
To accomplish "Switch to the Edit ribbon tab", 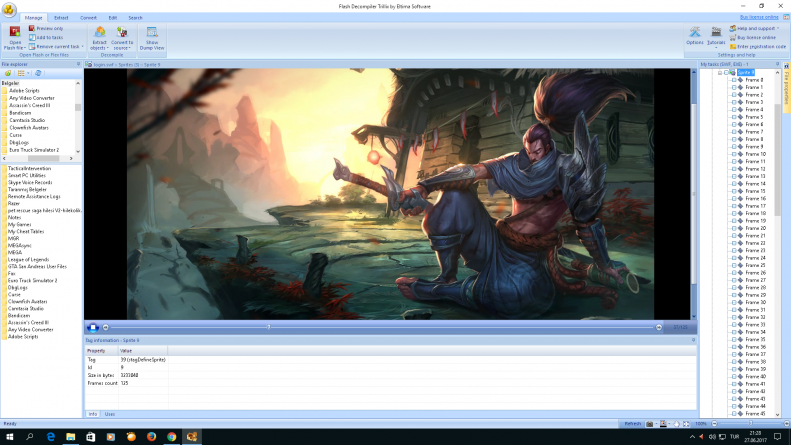I will click(x=112, y=18).
